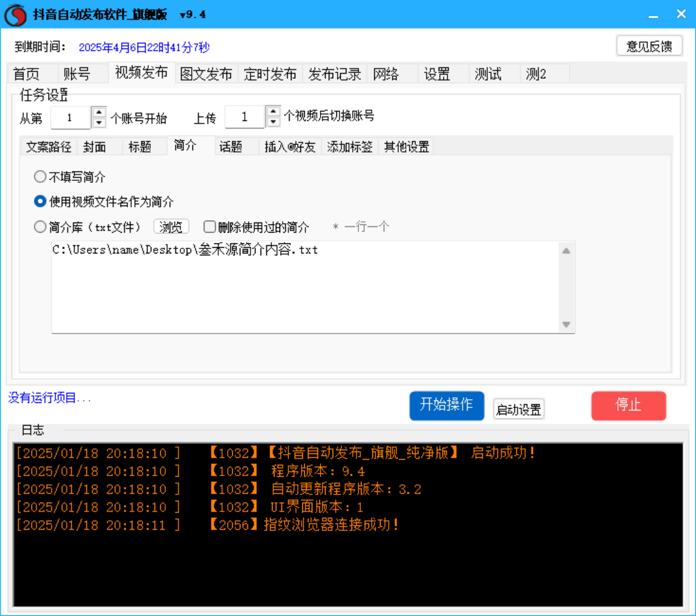Open the 添加标签 sub-tab

[x=350, y=147]
